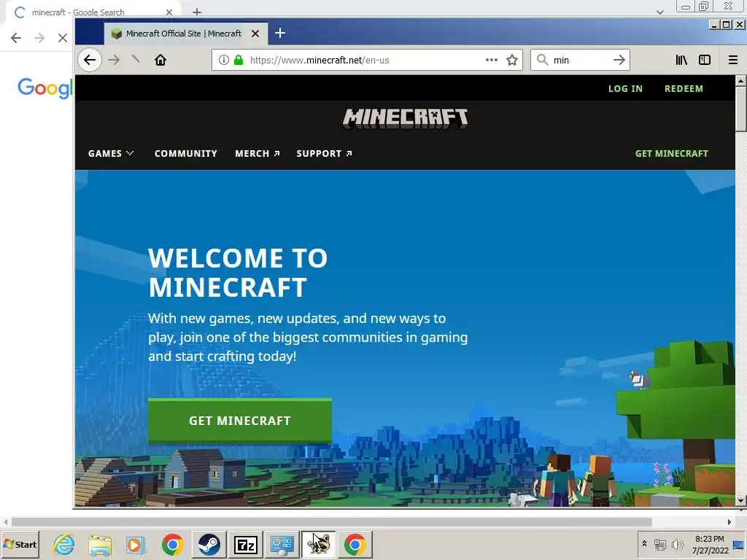Click Chrome forward arrow in background window

pos(39,38)
